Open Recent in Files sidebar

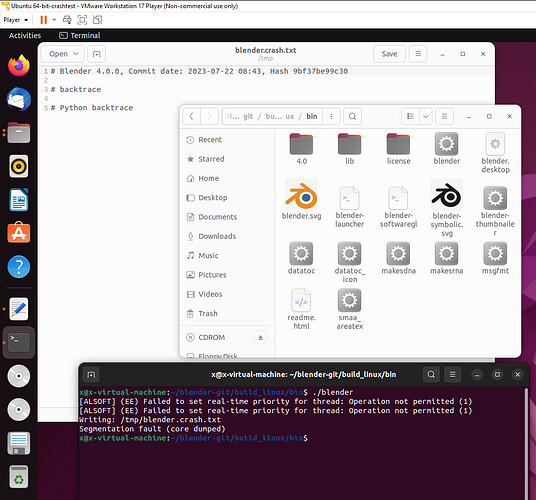click(x=227, y=140)
